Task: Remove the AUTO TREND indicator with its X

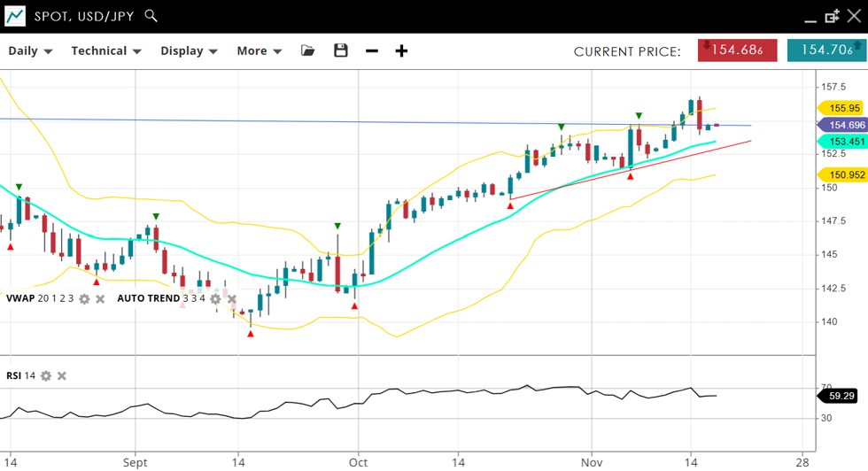Action: (x=231, y=299)
